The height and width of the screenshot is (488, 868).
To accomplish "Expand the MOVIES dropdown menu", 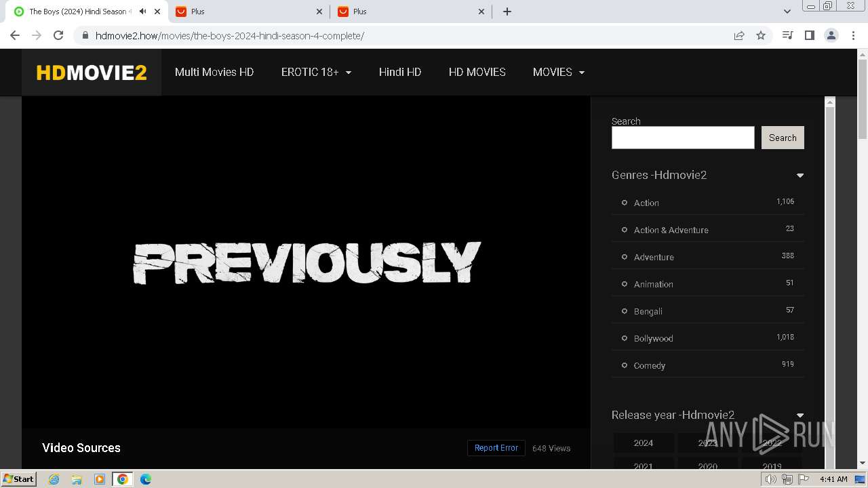I will pyautogui.click(x=559, y=72).
